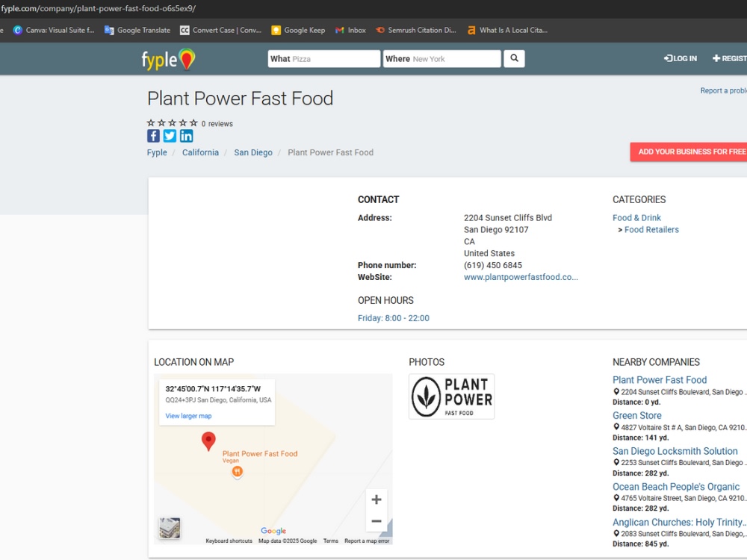This screenshot has height=560, width=747.
Task: Zoom out on the map
Action: (x=376, y=521)
